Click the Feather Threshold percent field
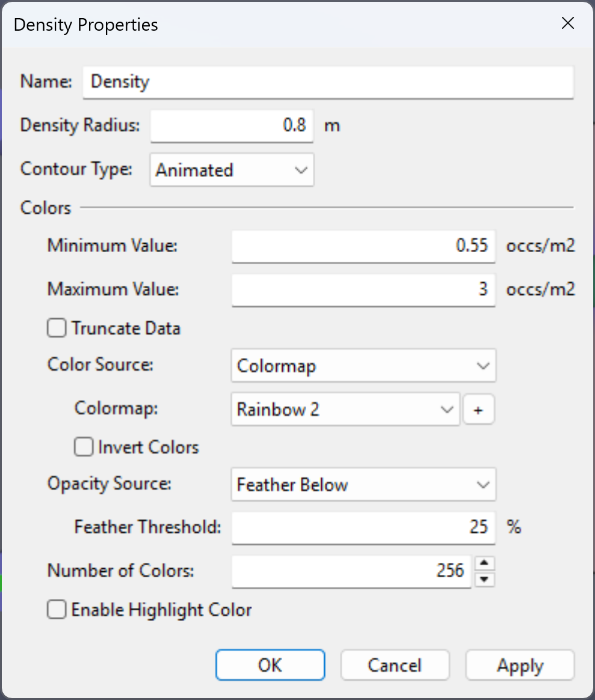The image size is (595, 700). click(363, 527)
